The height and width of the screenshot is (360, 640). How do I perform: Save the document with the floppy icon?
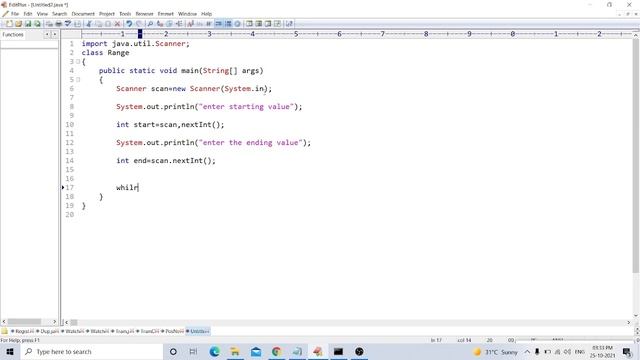tap(28, 24)
